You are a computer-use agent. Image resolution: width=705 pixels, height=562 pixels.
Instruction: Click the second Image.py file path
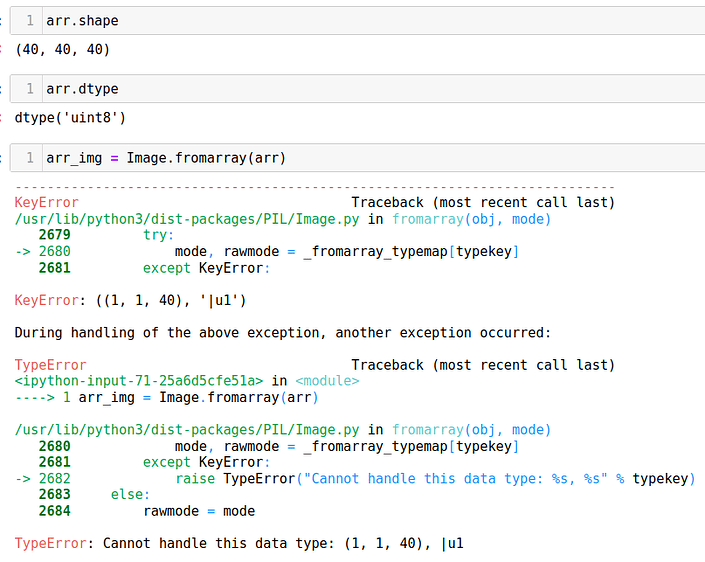point(187,430)
